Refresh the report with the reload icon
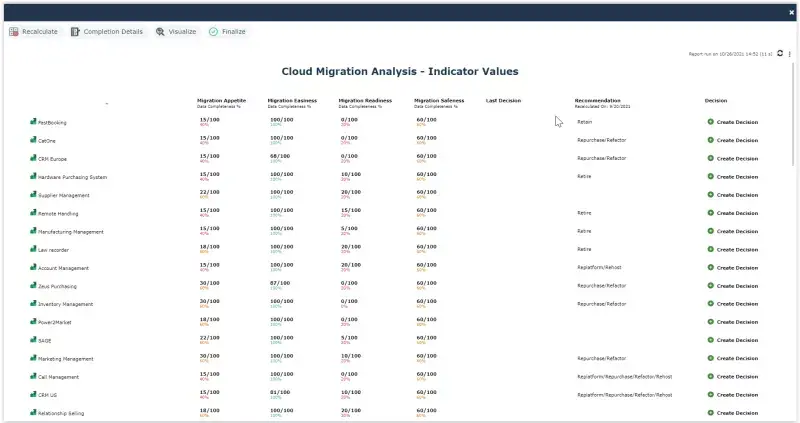 coord(780,53)
